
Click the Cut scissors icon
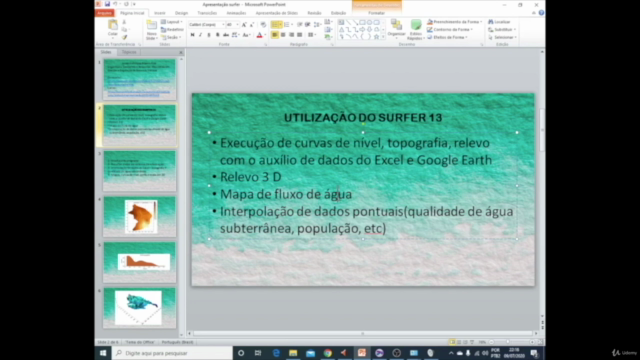coord(124,22)
